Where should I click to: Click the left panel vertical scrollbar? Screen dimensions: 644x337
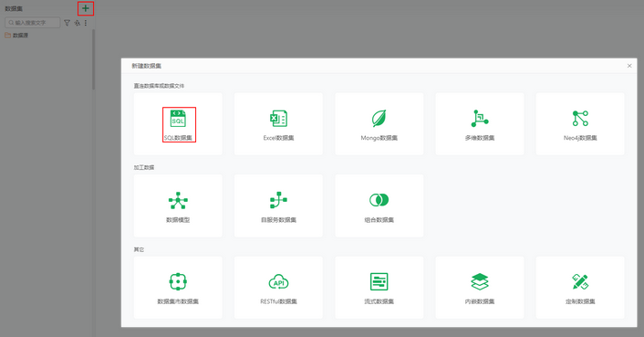[x=94, y=59]
